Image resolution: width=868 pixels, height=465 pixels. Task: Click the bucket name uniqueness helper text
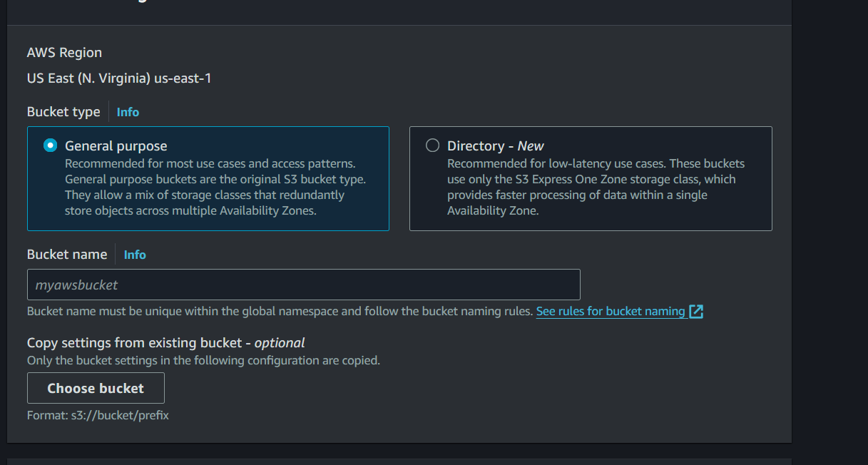(280, 312)
